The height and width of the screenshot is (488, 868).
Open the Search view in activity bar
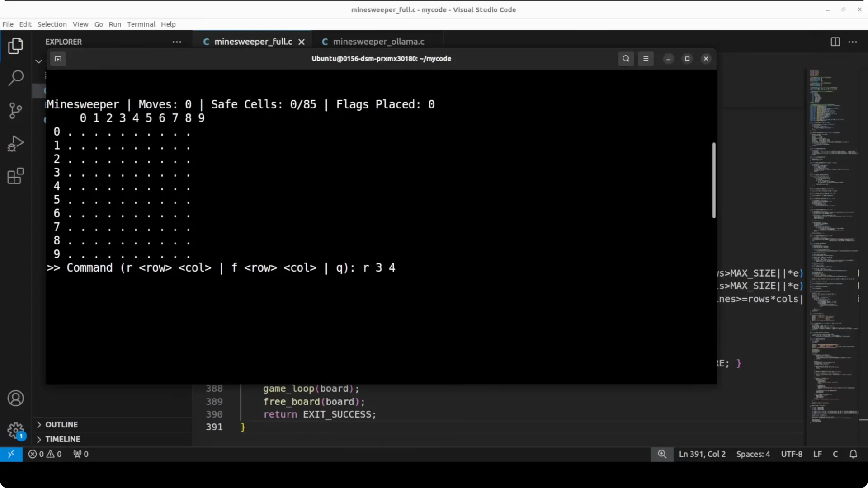tap(15, 78)
